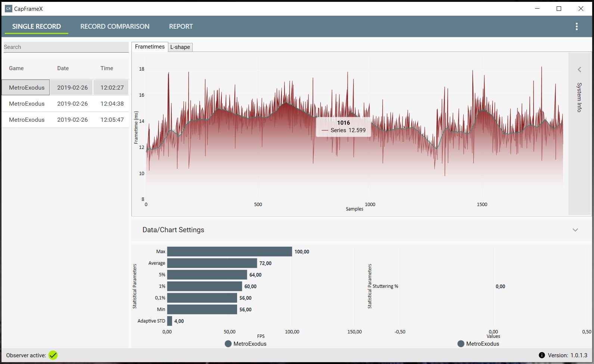Viewport: 594px width, 364px height.
Task: Click the version info icon
Action: click(x=542, y=355)
